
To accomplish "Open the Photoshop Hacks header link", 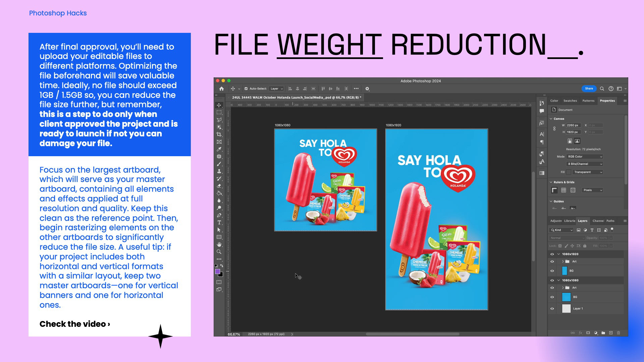I will (x=58, y=13).
